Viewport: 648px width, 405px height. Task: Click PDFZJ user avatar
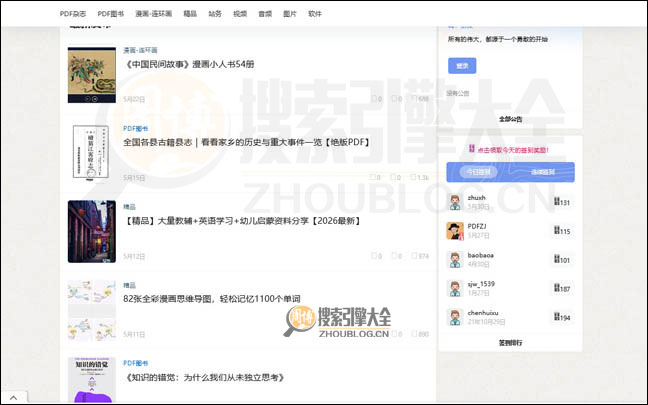pos(455,231)
